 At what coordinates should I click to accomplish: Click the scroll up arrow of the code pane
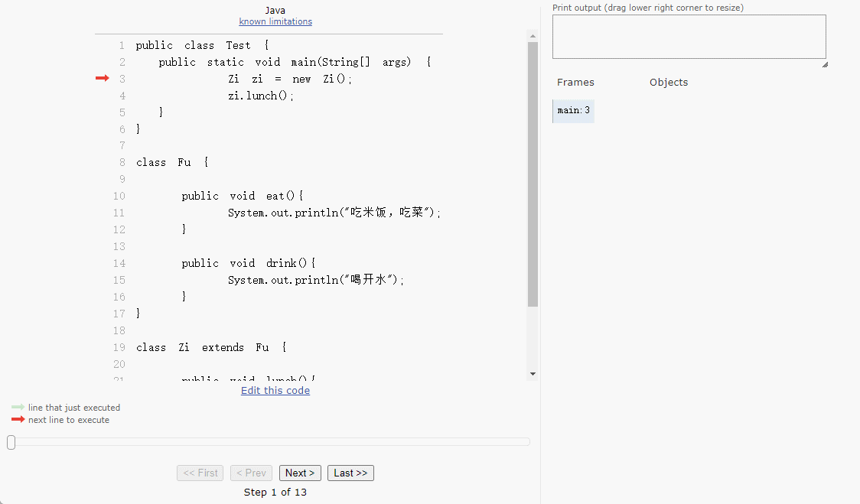click(x=533, y=35)
